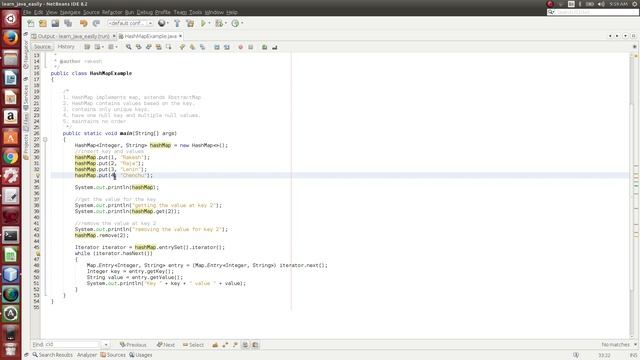Shift line left in editor toolbar
The height and width of the screenshot is (360, 640).
217,47
